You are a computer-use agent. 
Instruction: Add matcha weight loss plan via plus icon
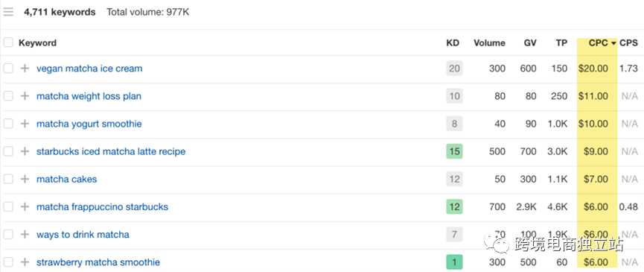pos(25,96)
